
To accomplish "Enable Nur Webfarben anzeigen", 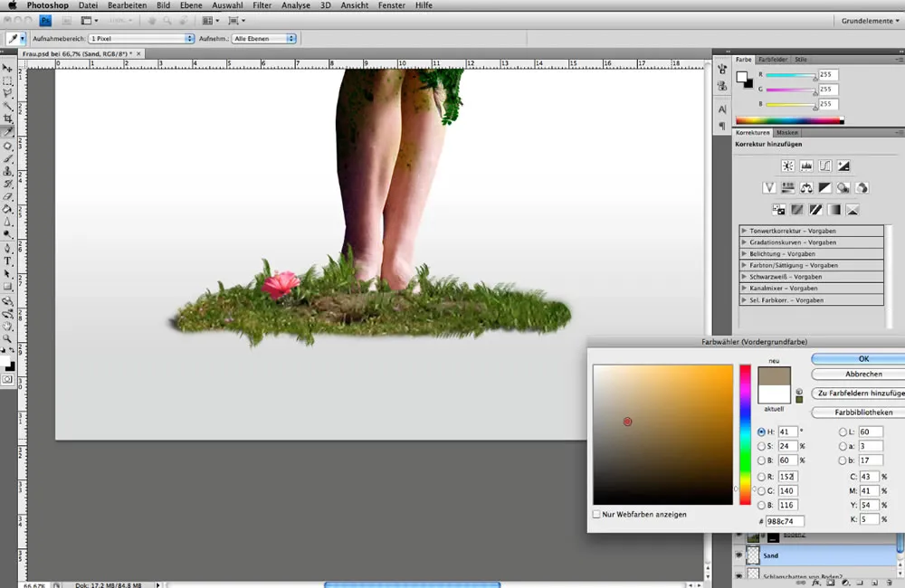I will pos(596,514).
